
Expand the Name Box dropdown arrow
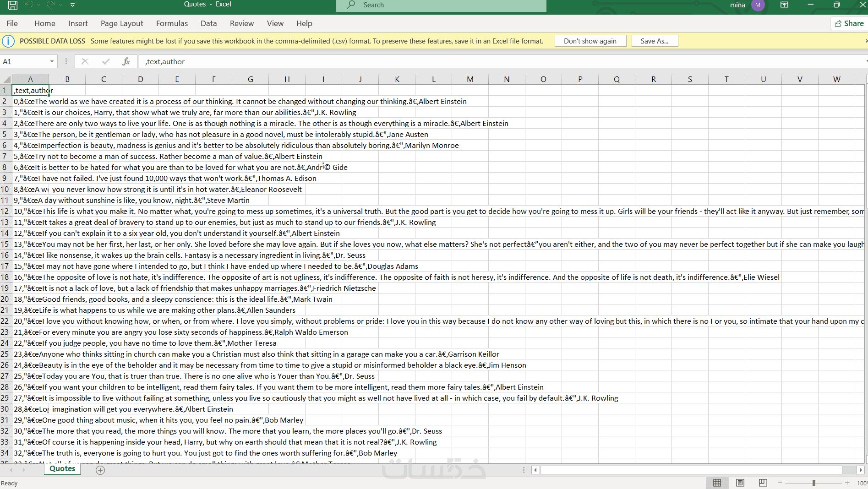coord(52,61)
